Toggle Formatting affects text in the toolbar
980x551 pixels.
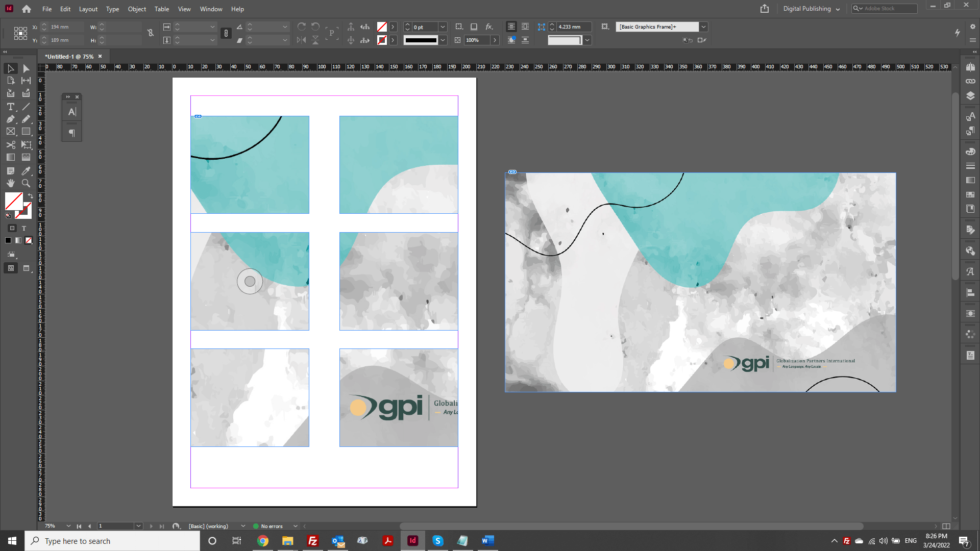pyautogui.click(x=24, y=228)
